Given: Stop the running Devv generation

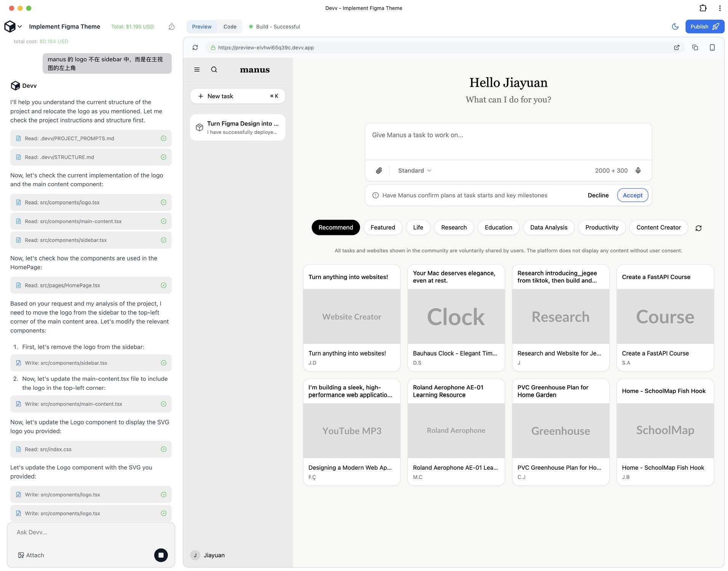Looking at the screenshot, I should tap(161, 555).
